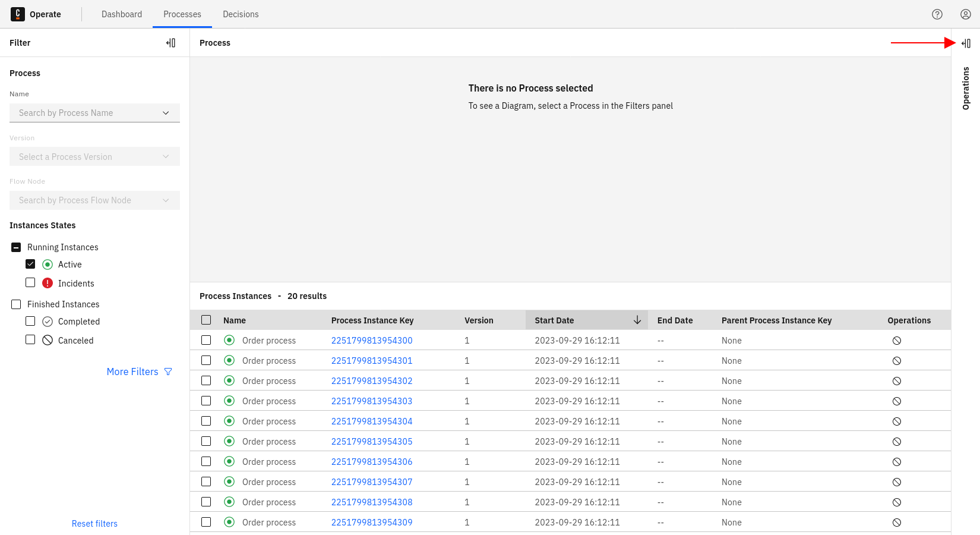Select row checkbox for instance 2251799813954309

point(206,522)
